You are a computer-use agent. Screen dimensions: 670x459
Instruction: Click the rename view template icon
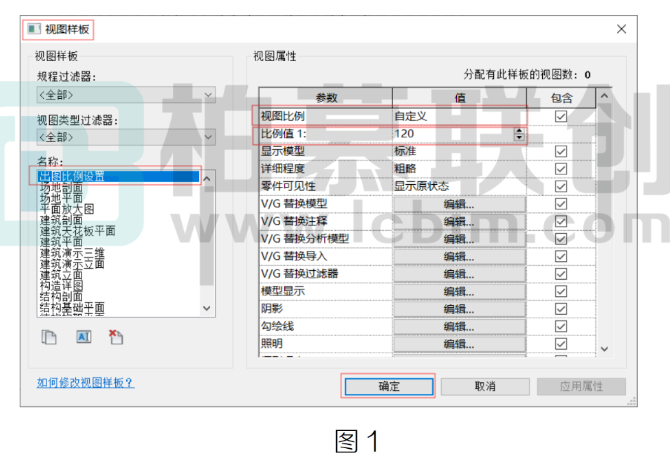[x=84, y=337]
